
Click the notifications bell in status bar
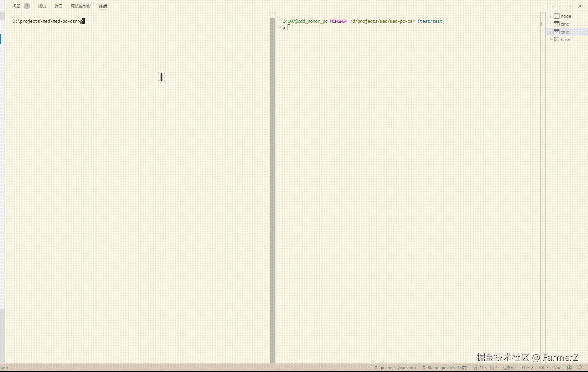coord(580,367)
